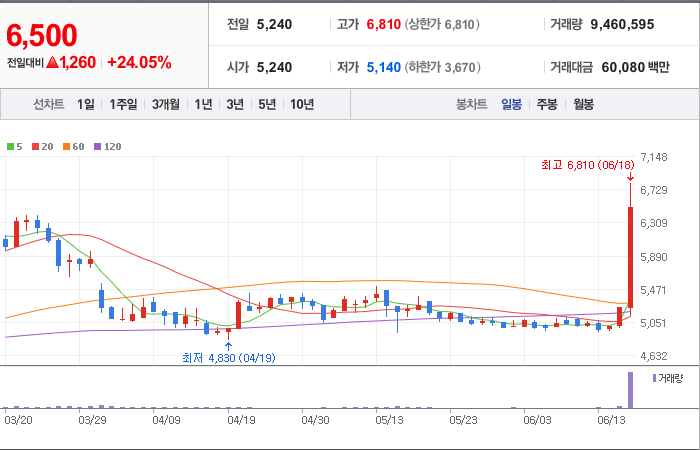Click 거래대금 60,080 백만 value
Viewport: 700px width, 450px height.
coord(635,67)
